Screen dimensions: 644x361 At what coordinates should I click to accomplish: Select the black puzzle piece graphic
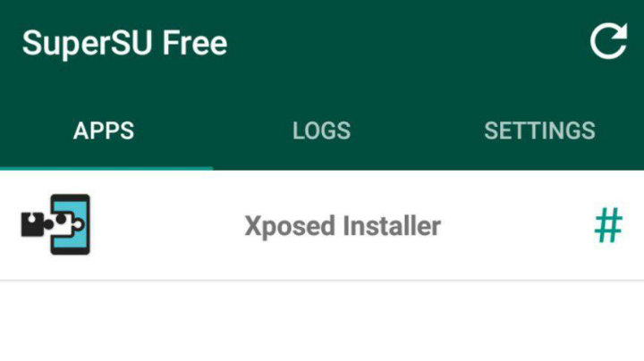click(37, 224)
